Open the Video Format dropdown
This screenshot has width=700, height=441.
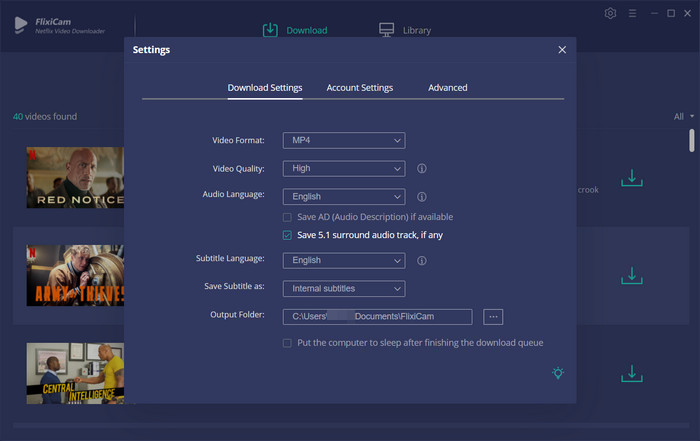[343, 141]
